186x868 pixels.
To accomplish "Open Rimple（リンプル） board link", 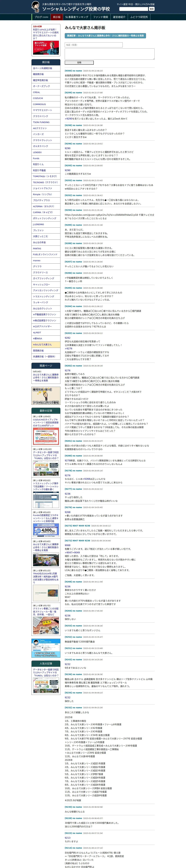I will 46,194.
